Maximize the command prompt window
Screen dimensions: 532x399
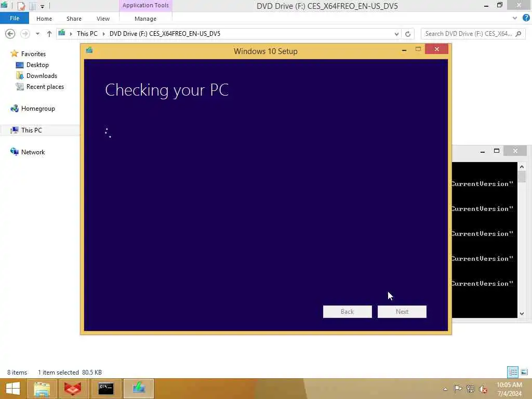496,151
